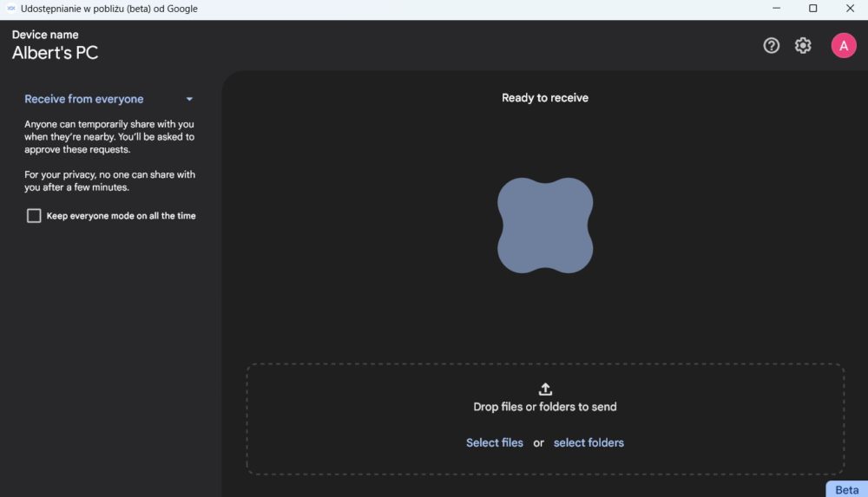Click the upload arrow icon in drop zone
Viewport: 868px width, 497px height.
tap(545, 389)
